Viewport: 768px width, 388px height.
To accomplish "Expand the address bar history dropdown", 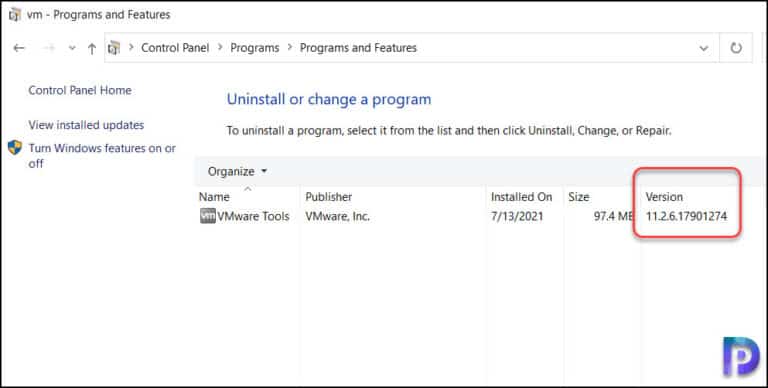I will 704,48.
